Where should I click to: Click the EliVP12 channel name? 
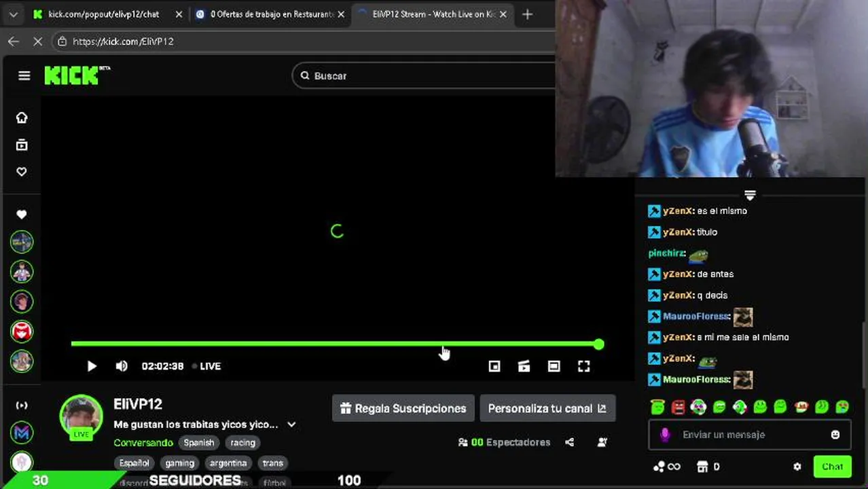[x=138, y=404]
